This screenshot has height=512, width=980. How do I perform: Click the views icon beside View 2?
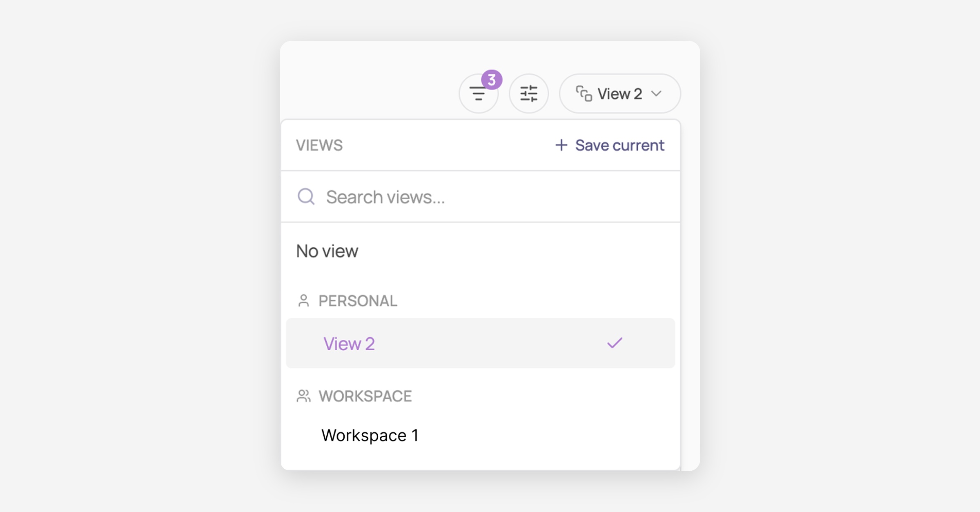pos(584,93)
